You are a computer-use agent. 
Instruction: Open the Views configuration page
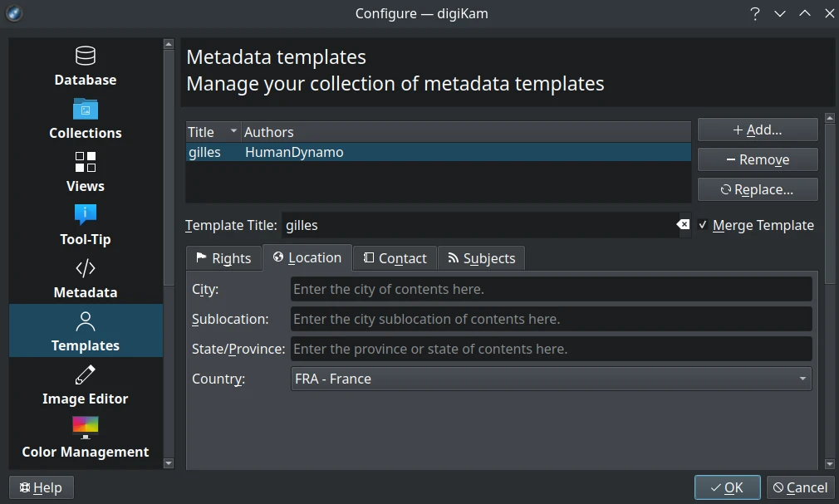85,170
